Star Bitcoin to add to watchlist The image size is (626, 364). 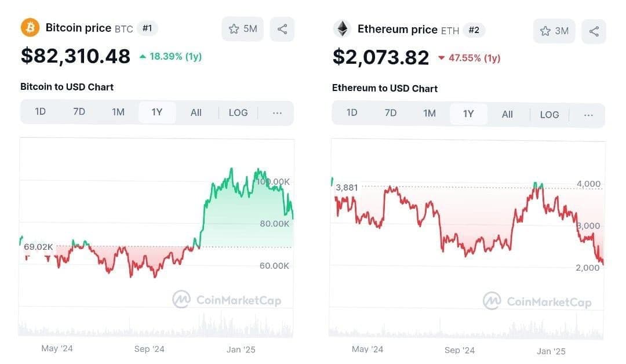tap(242, 29)
